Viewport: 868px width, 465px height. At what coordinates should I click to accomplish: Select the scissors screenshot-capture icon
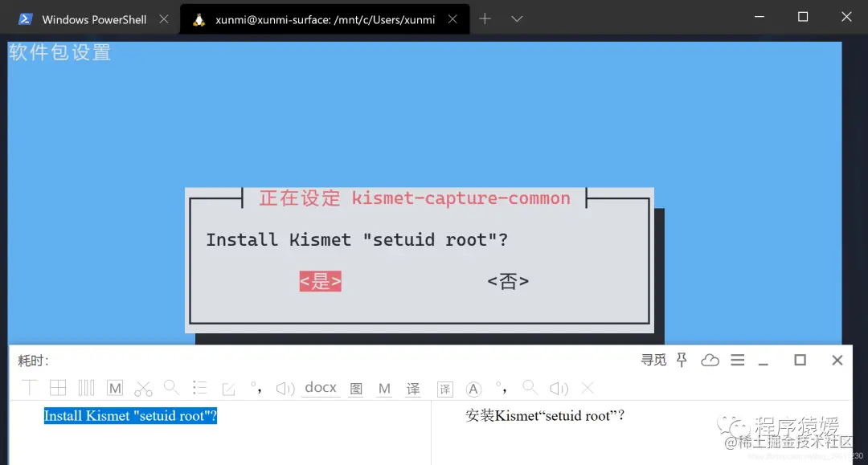point(142,388)
